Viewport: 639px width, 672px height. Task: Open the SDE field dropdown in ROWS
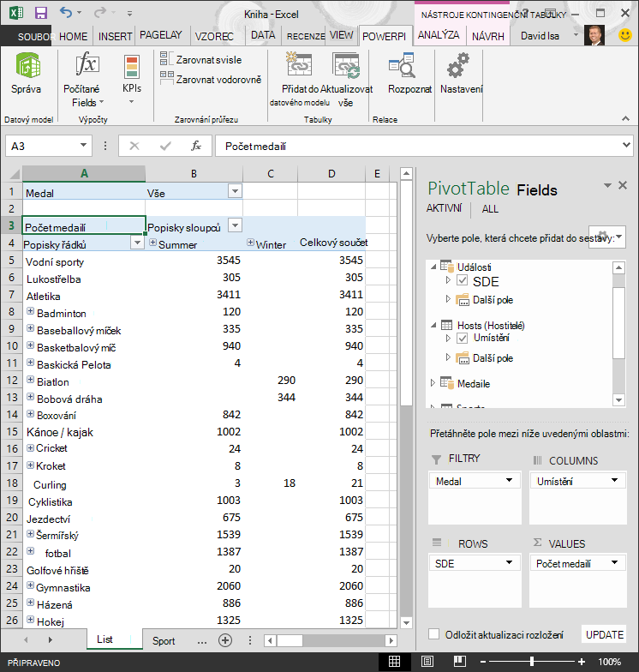pyautogui.click(x=509, y=562)
